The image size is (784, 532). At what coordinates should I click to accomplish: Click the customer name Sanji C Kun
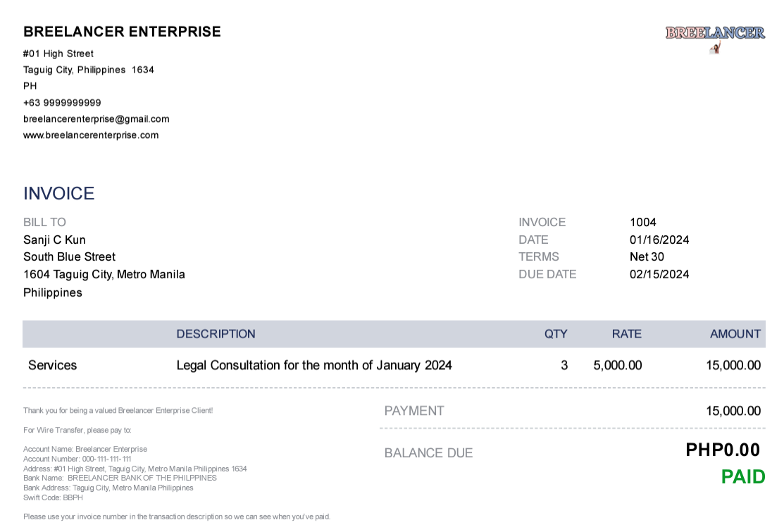54,240
